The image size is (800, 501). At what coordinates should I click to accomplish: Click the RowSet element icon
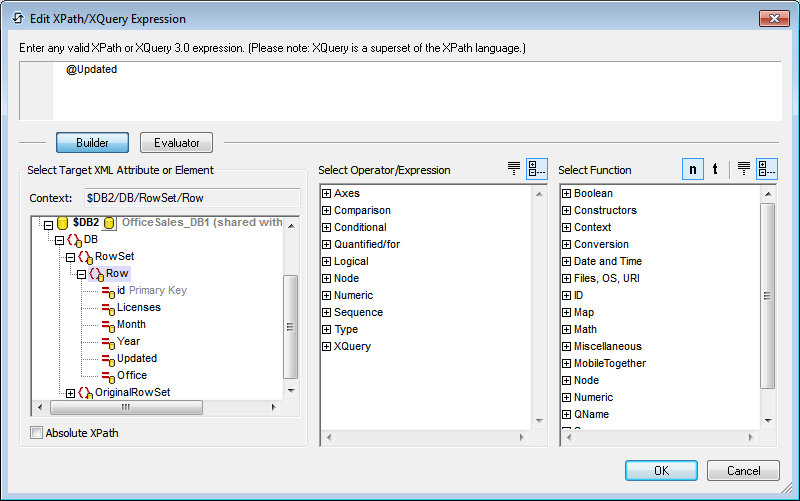click(x=85, y=257)
